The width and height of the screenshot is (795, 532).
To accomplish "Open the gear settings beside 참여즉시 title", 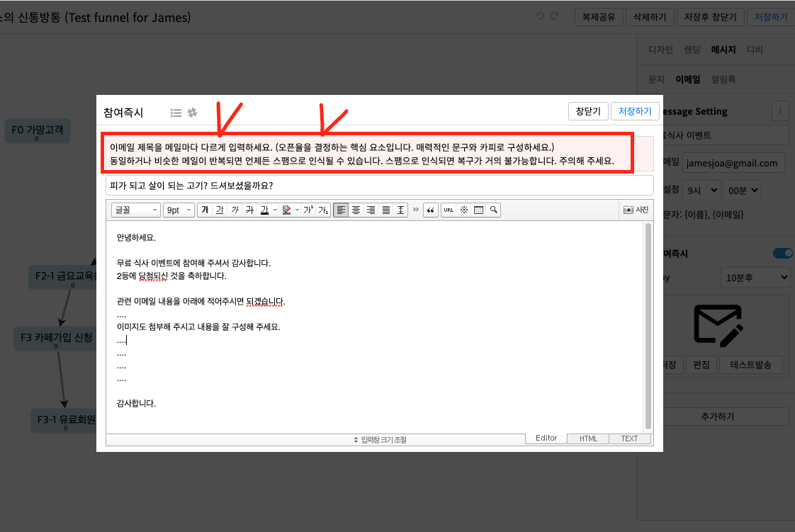I will click(192, 113).
